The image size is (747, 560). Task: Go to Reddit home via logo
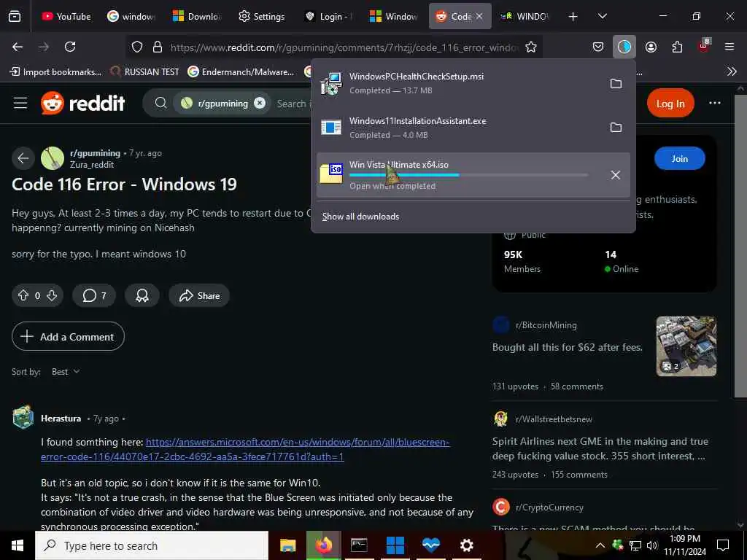(x=82, y=103)
